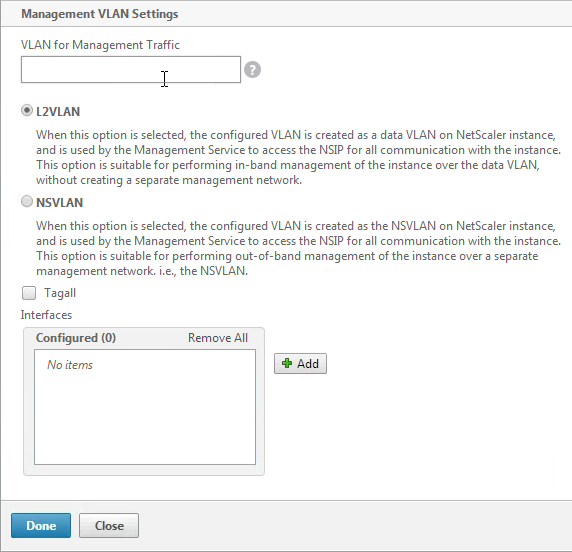Add an interface with the Add button

click(x=300, y=363)
